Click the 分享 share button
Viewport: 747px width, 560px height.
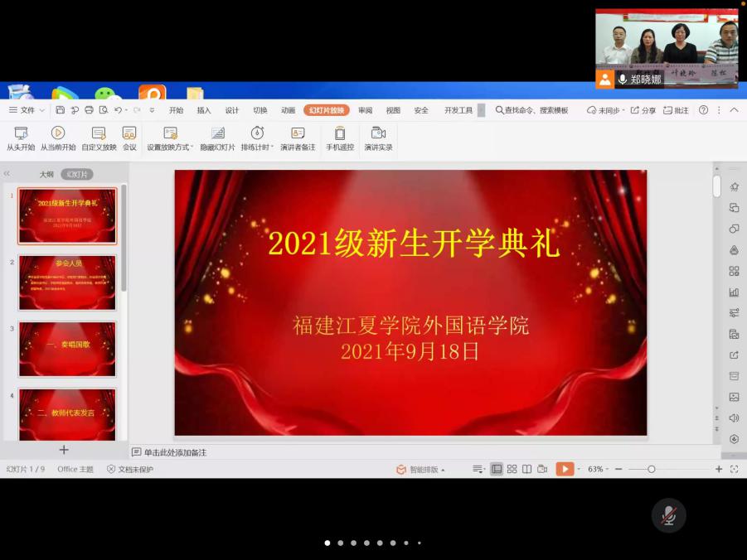click(643, 110)
